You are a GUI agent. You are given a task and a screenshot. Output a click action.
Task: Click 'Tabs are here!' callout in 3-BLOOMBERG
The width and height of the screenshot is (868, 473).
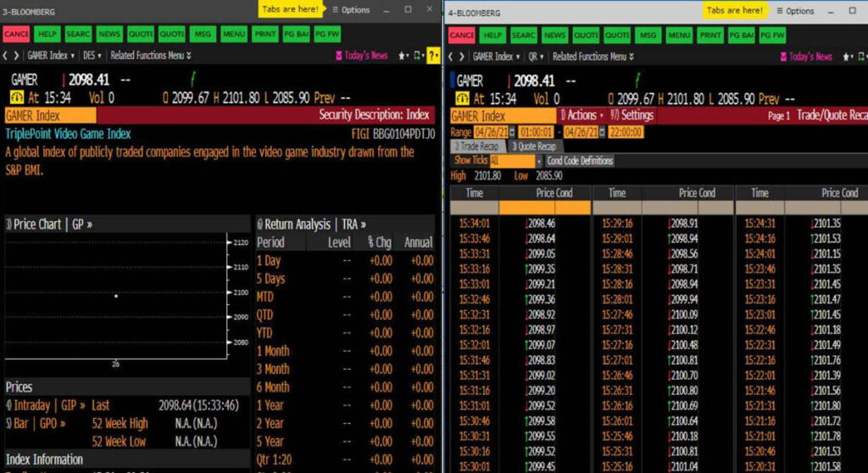click(x=290, y=8)
